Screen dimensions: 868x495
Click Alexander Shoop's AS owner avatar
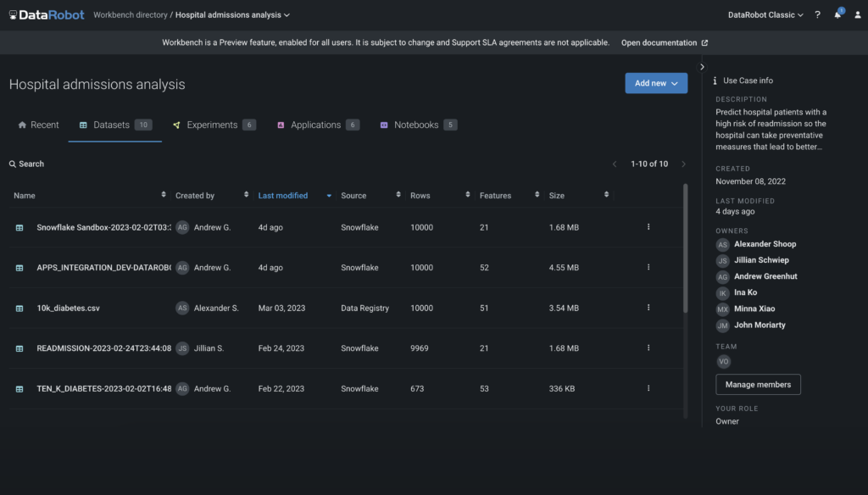pos(722,244)
